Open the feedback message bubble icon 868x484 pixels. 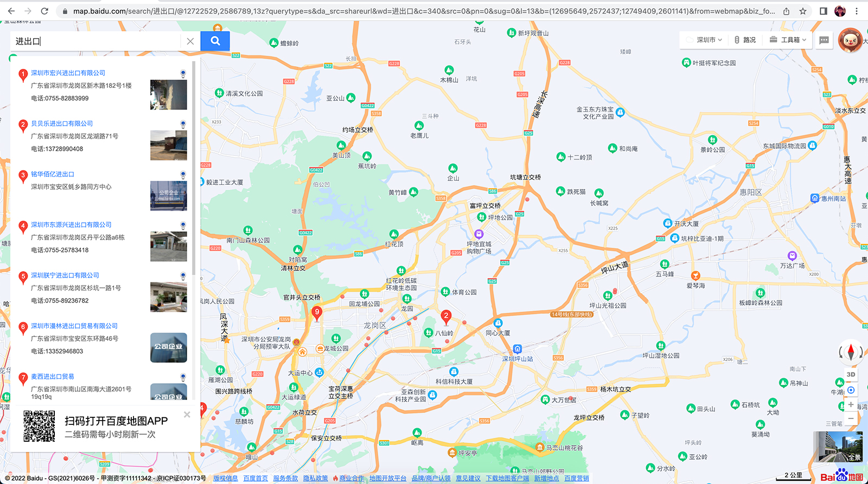click(x=824, y=40)
